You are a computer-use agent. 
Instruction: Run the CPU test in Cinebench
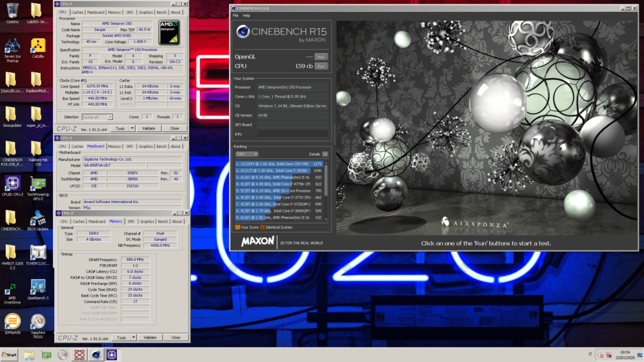pyautogui.click(x=321, y=66)
